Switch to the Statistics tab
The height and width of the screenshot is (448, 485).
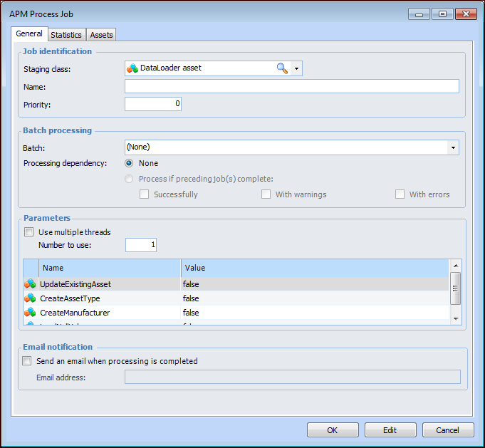click(66, 35)
